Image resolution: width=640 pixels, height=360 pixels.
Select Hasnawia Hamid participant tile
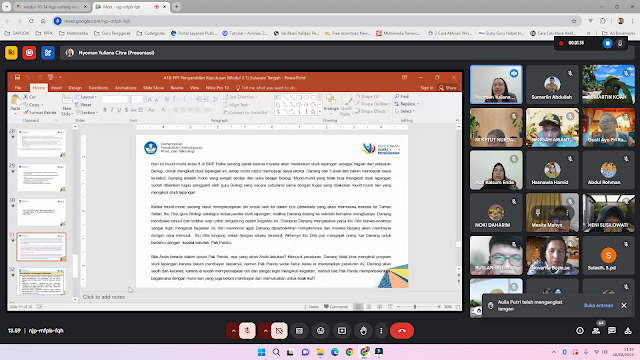click(x=552, y=170)
